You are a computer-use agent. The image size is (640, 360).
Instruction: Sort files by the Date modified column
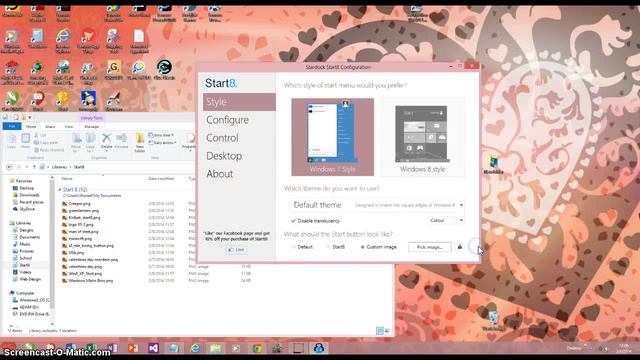click(x=161, y=179)
